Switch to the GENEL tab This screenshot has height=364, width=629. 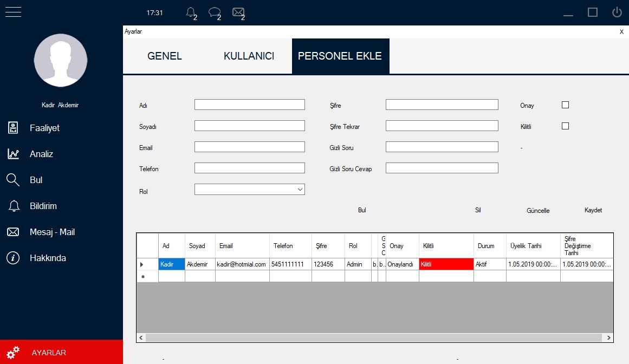pos(165,56)
